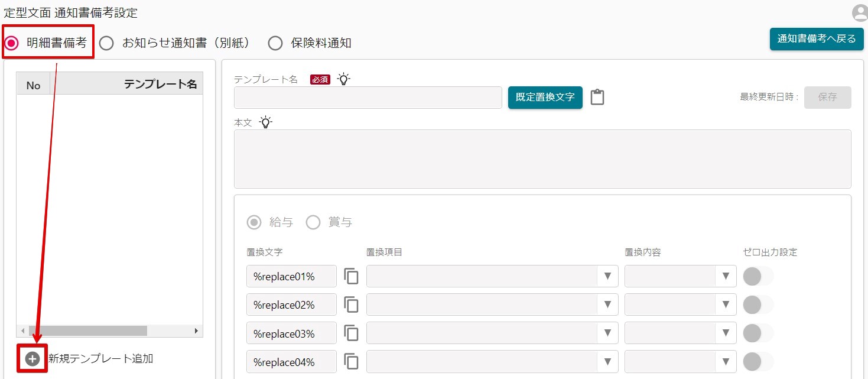Click the 新規テンプレート追加 label
Viewport: 868px width, 379px height.
coord(100,358)
